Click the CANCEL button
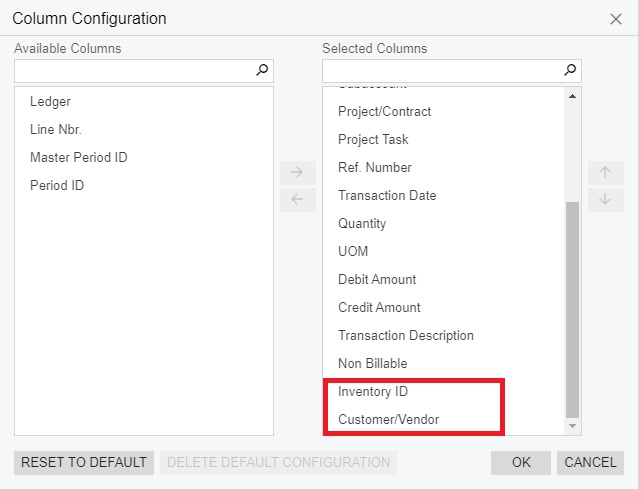Screen dimensions: 639x490 pos(591,463)
